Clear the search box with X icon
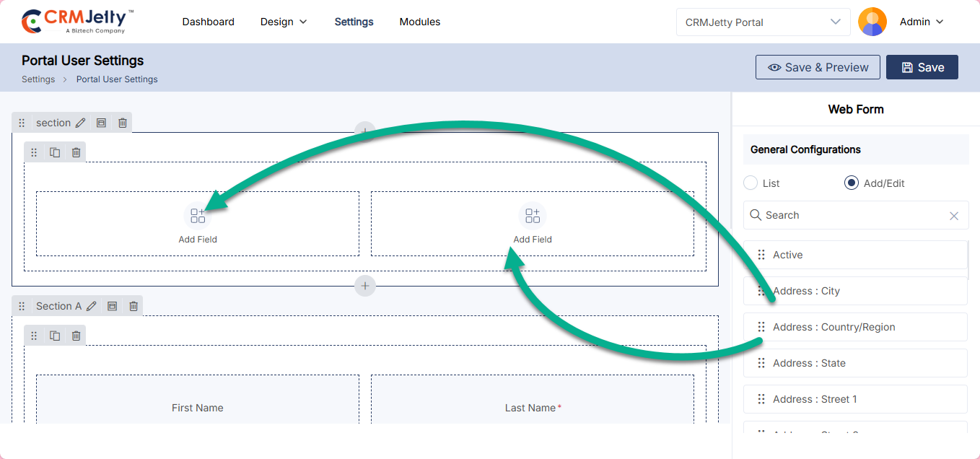This screenshot has height=459, width=980. tap(953, 216)
